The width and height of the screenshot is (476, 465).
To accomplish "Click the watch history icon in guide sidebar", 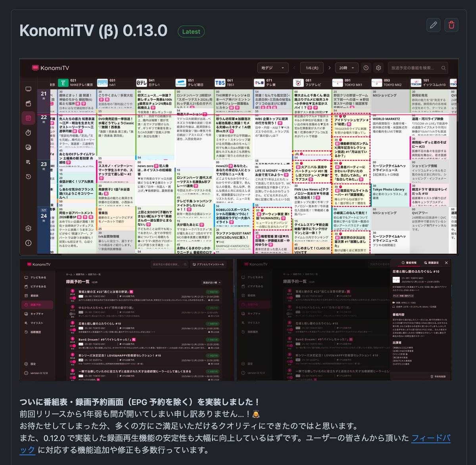I will (28, 177).
